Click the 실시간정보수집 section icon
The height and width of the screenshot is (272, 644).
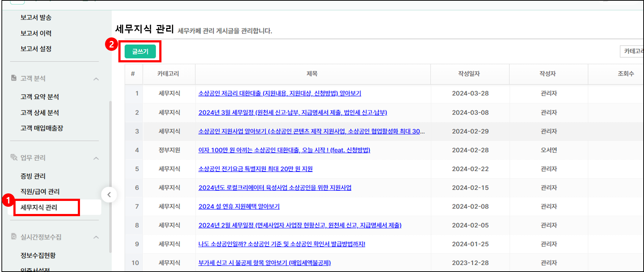click(14, 236)
